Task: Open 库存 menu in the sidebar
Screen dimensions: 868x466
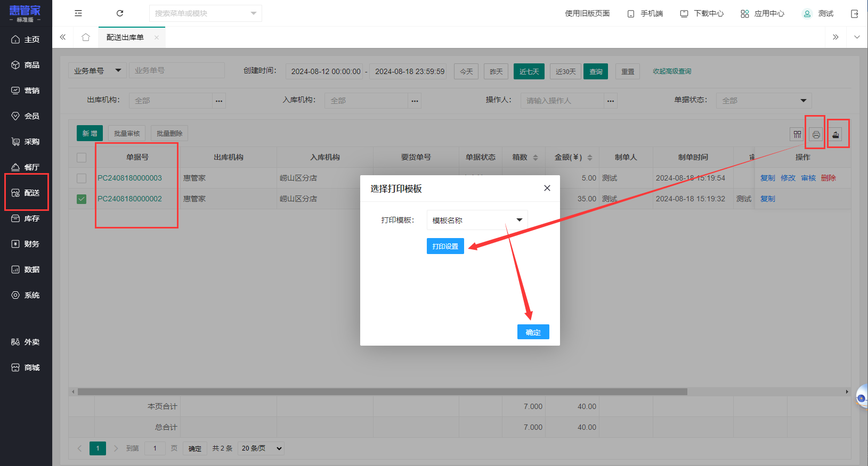Action: [26, 218]
